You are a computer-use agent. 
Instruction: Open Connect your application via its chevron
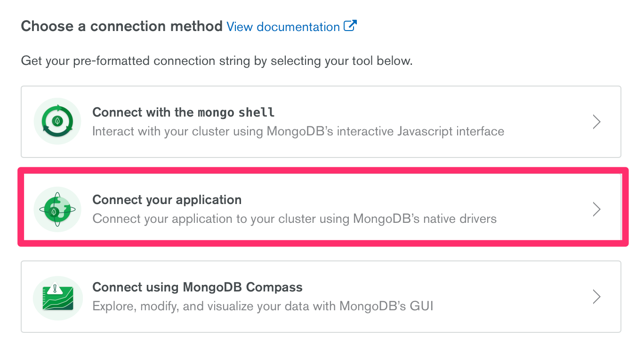coord(596,209)
